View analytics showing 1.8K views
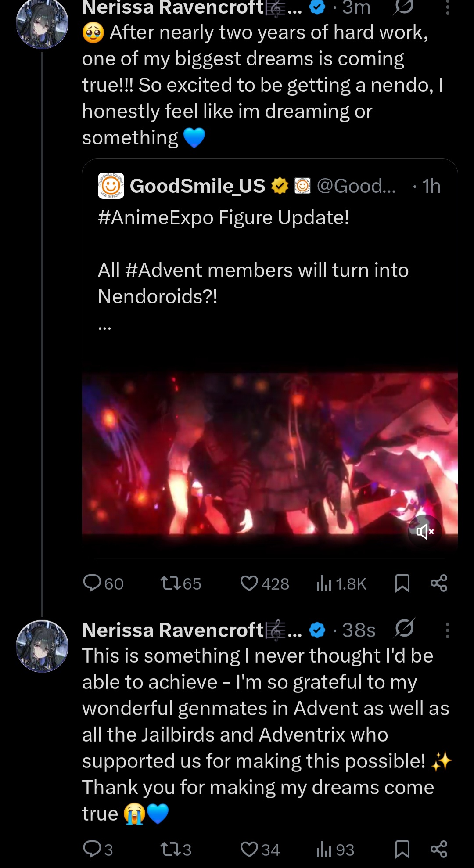 (324, 583)
